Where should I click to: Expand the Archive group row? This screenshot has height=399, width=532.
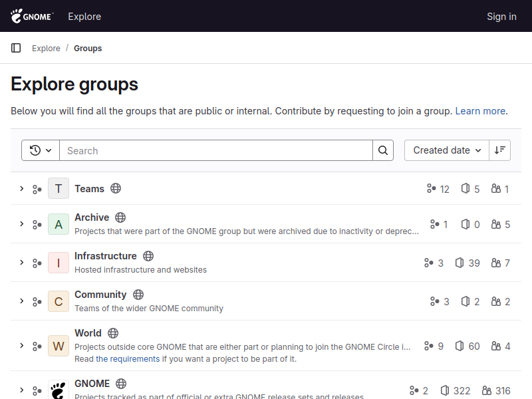click(22, 224)
